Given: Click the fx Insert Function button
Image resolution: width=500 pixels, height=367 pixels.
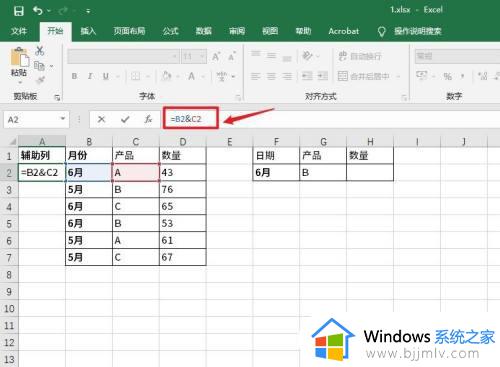Looking at the screenshot, I should click(x=148, y=119).
